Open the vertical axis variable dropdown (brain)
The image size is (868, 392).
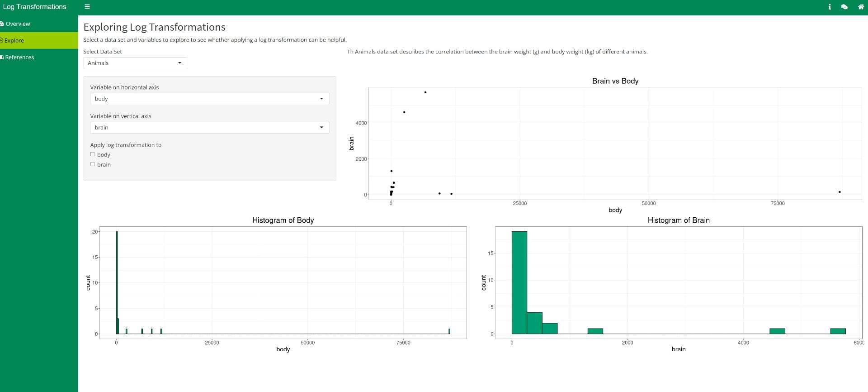click(209, 127)
